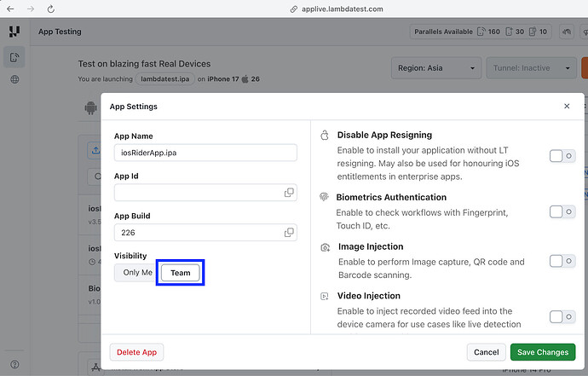
Task: Set visibility to Only Me
Action: click(137, 273)
